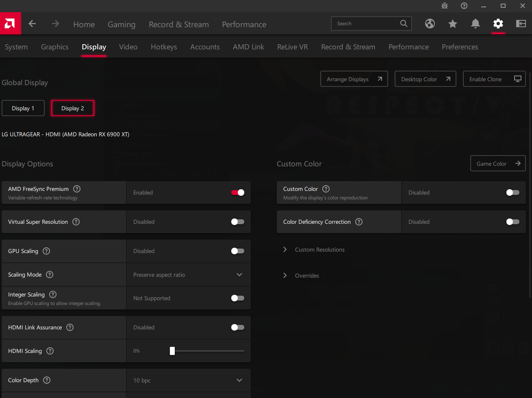
Task: Go forward with the right arrow
Action: [55, 24]
